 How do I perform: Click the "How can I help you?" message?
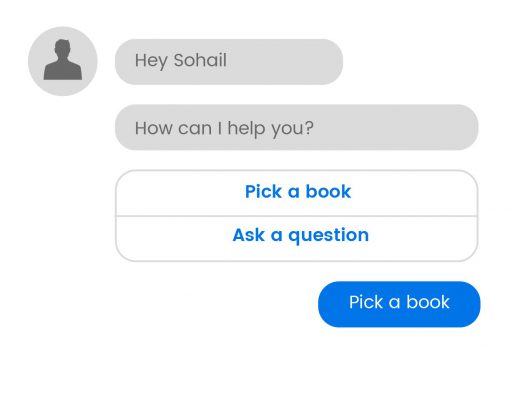pos(297,127)
